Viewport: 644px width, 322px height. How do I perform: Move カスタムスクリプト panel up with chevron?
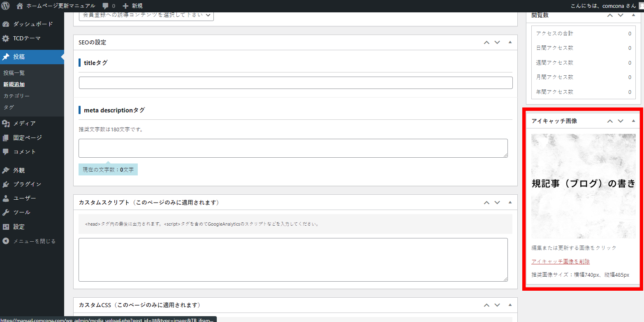pyautogui.click(x=486, y=203)
